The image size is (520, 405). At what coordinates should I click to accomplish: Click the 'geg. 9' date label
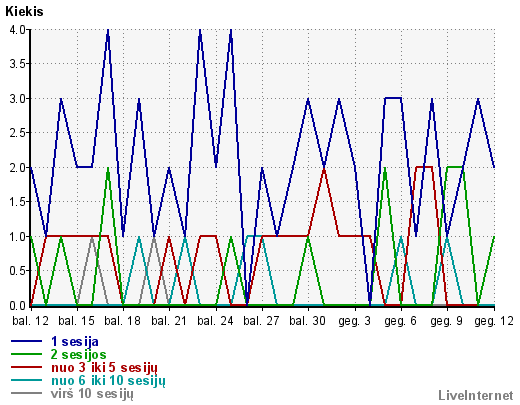(446, 321)
